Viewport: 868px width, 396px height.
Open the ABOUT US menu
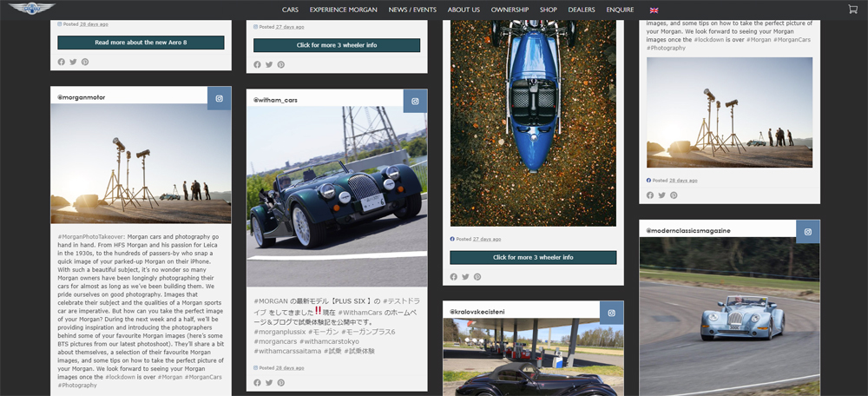click(x=464, y=10)
